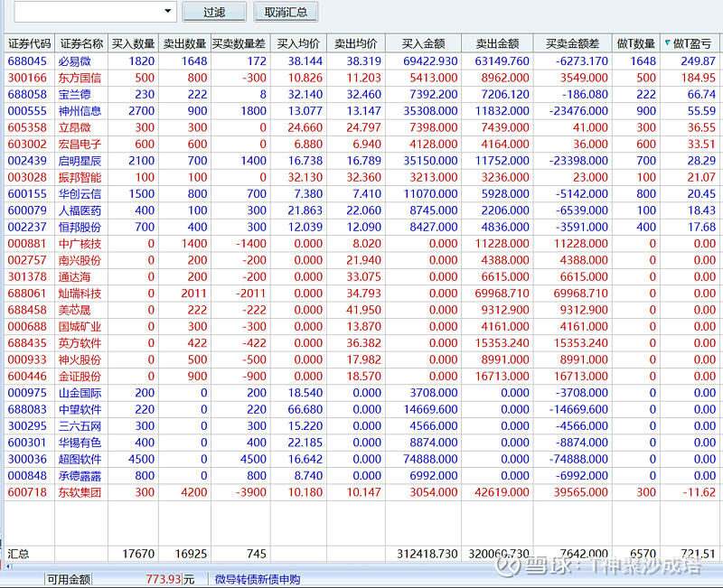Click the 可用金额 label in status bar

pyautogui.click(x=69, y=579)
